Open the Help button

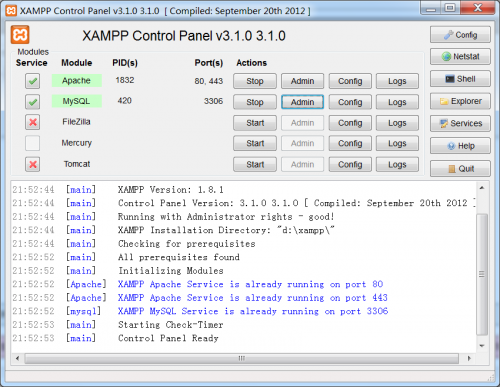460,146
